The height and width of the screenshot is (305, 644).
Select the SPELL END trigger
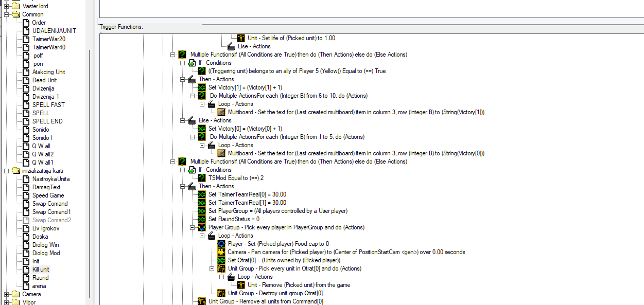(x=47, y=121)
